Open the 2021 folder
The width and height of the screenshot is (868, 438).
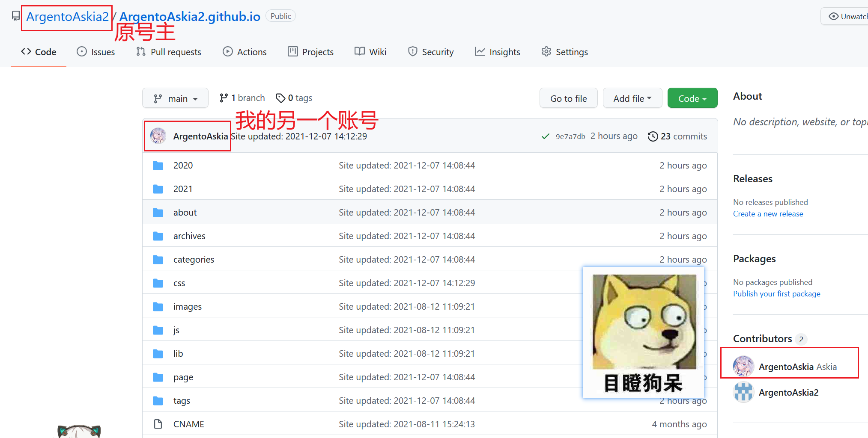183,189
